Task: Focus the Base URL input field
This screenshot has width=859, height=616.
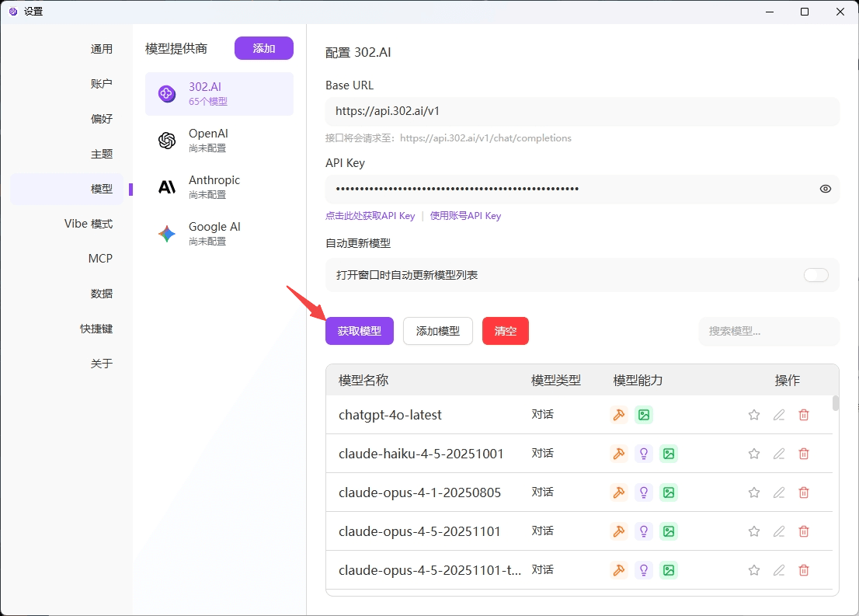Action: click(x=583, y=111)
